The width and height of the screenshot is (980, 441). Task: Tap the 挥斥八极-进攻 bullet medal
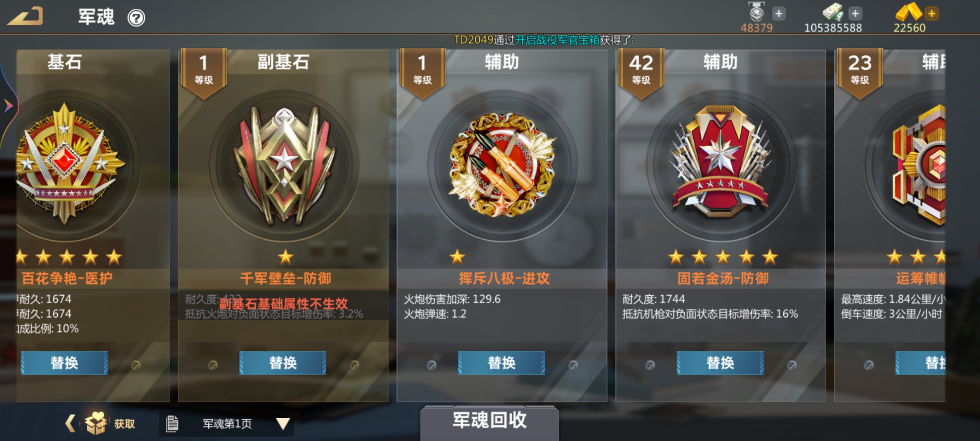pyautogui.click(x=502, y=164)
